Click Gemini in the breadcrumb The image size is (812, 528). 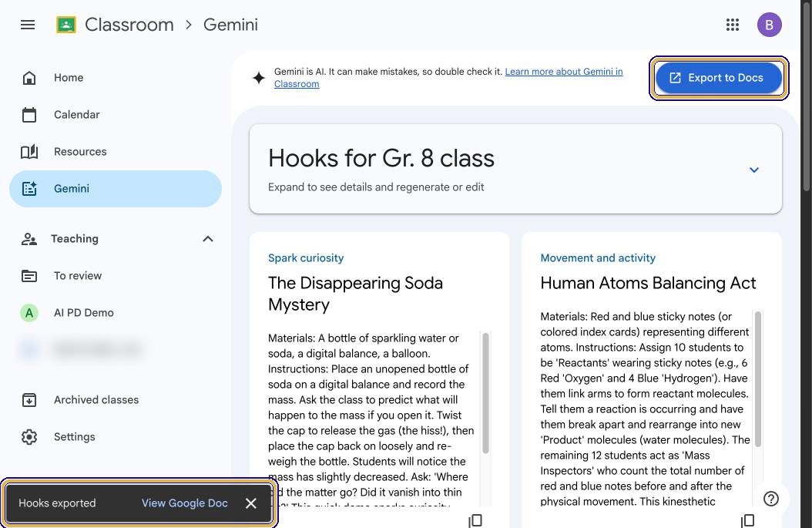coord(230,25)
